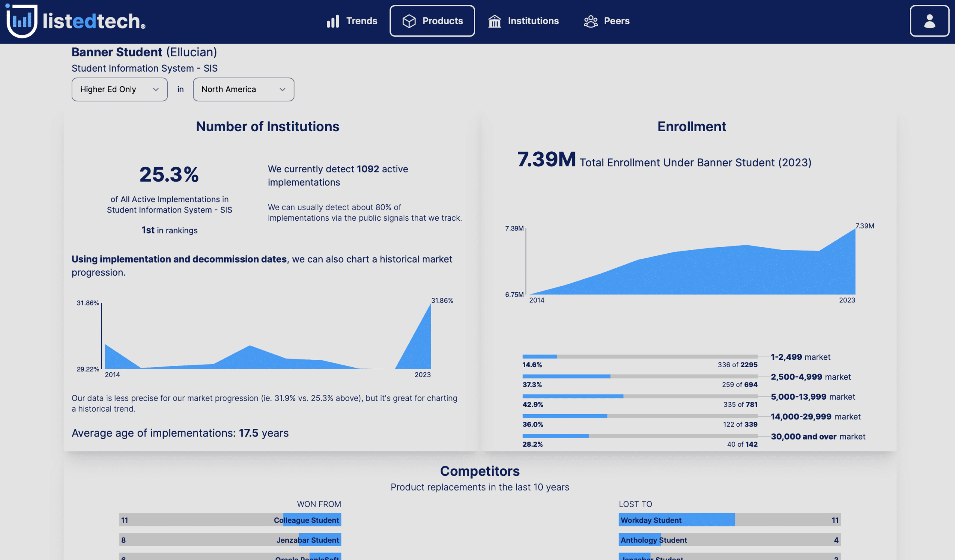This screenshot has width=955, height=560.
Task: Click the ListedTech shield logo icon
Action: pyautogui.click(x=22, y=21)
